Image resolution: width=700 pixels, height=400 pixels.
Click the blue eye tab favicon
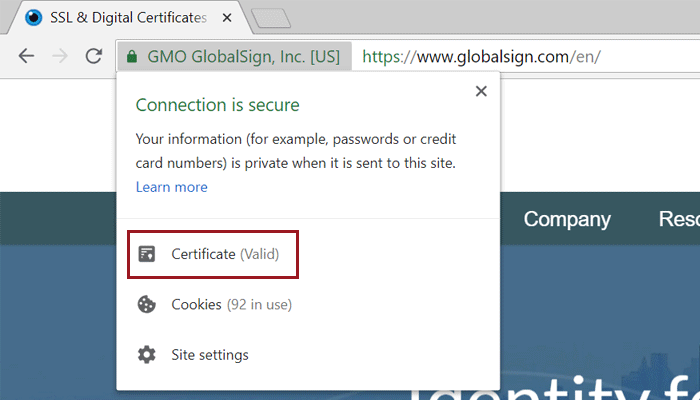(33, 18)
